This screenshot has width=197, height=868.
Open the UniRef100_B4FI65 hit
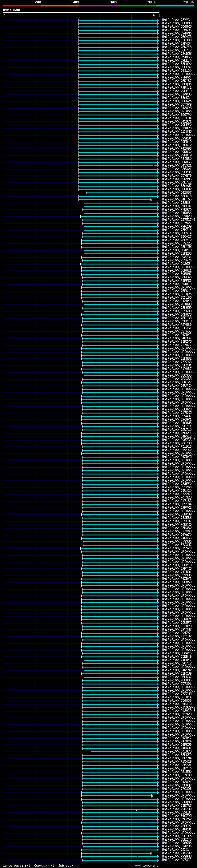(177, 200)
